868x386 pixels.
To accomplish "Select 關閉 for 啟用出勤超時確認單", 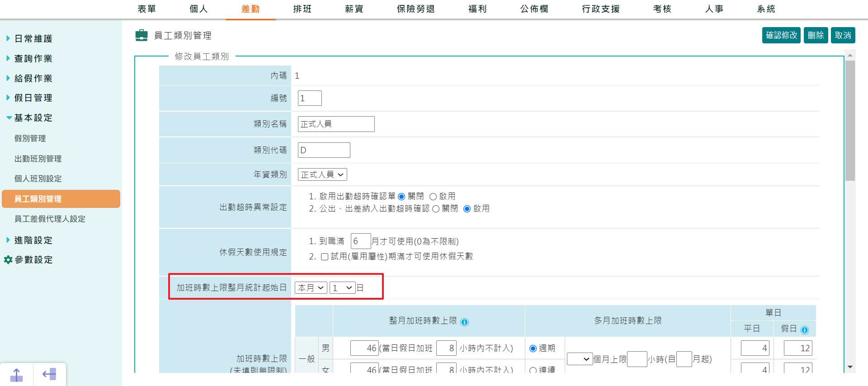I will [401, 197].
